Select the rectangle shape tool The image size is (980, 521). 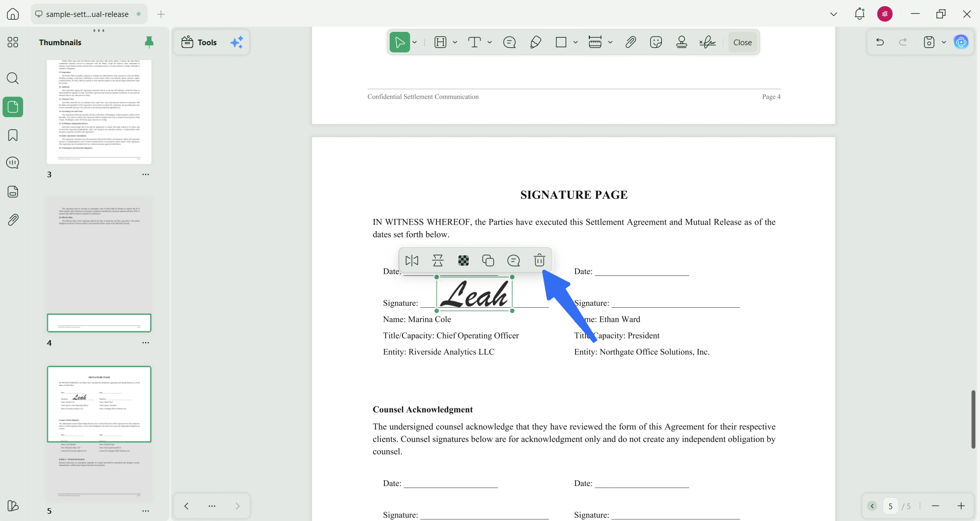click(561, 42)
